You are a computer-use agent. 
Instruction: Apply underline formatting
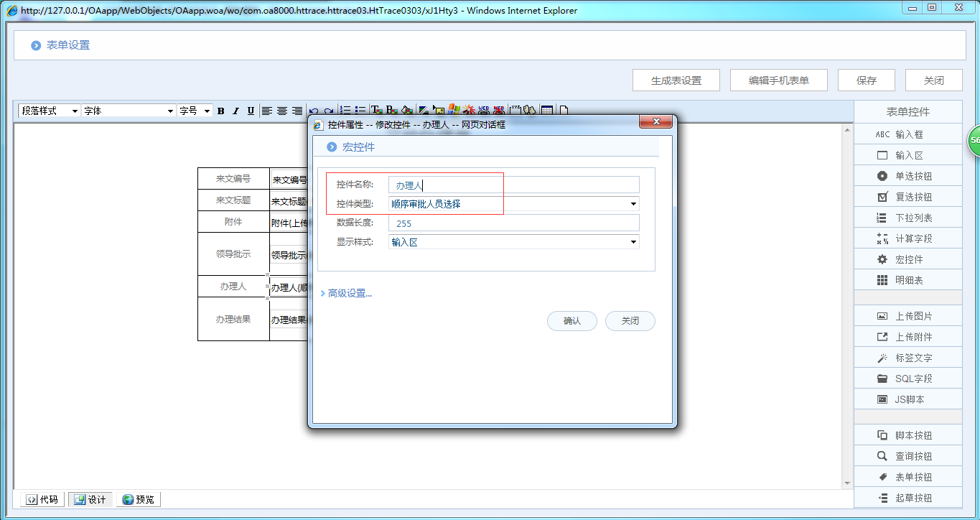[x=251, y=111]
